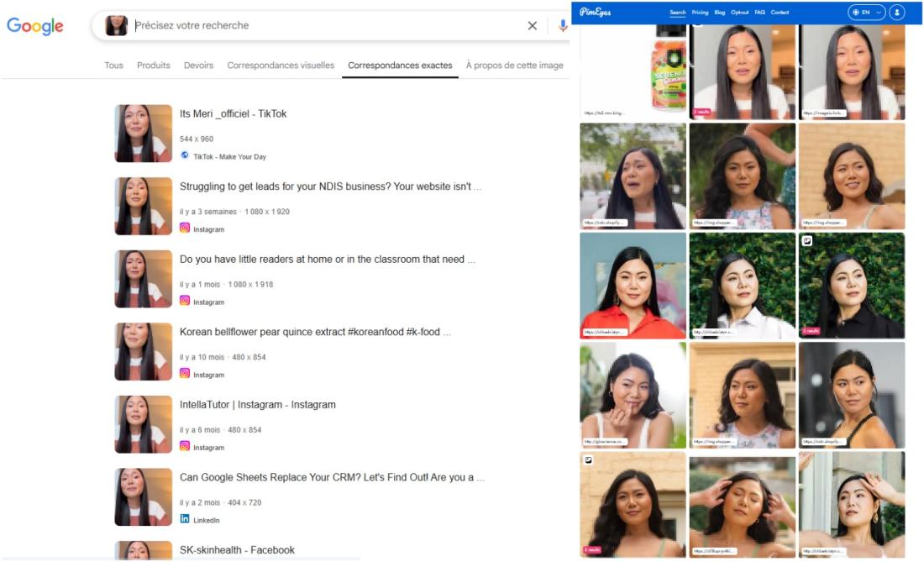Open the thumbnail of the NDIS business result
Image resolution: width=924 pixels, height=562 pixels.
point(143,206)
